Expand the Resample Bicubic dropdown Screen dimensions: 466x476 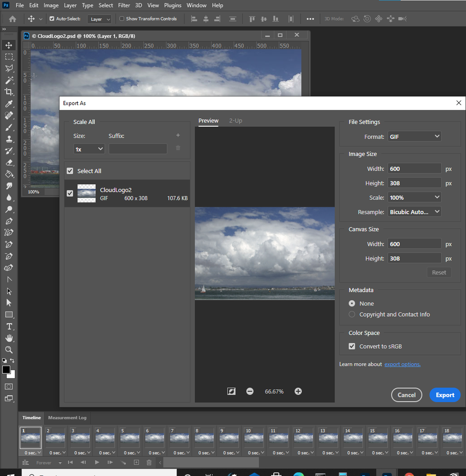[414, 212]
